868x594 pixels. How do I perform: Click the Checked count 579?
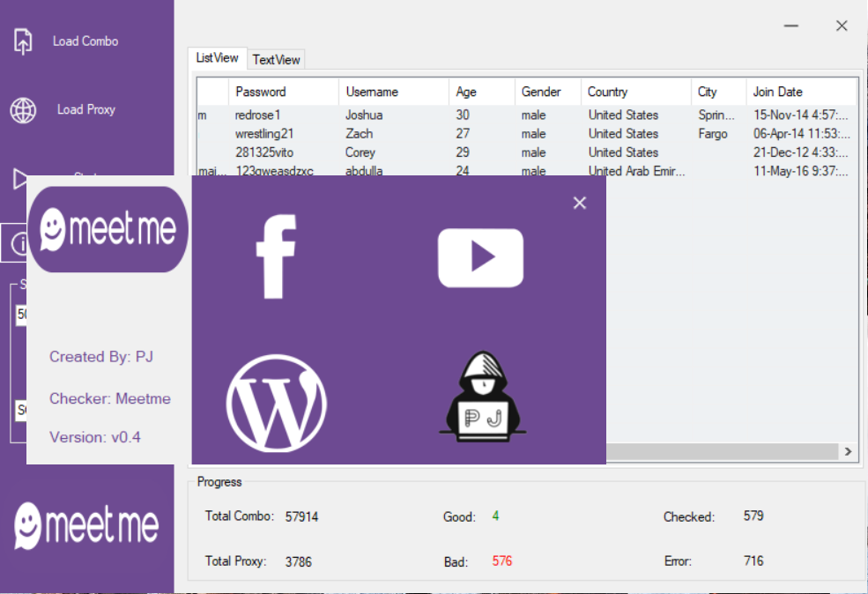pyautogui.click(x=753, y=516)
